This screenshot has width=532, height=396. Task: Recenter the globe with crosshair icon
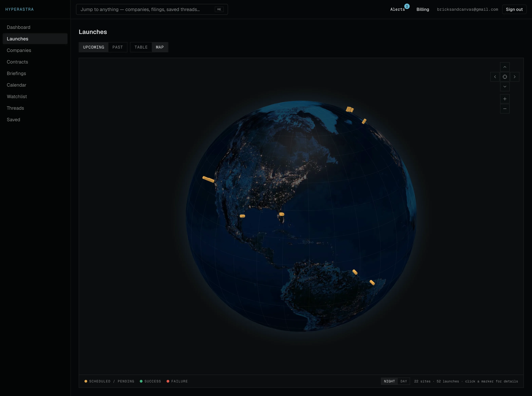(505, 77)
